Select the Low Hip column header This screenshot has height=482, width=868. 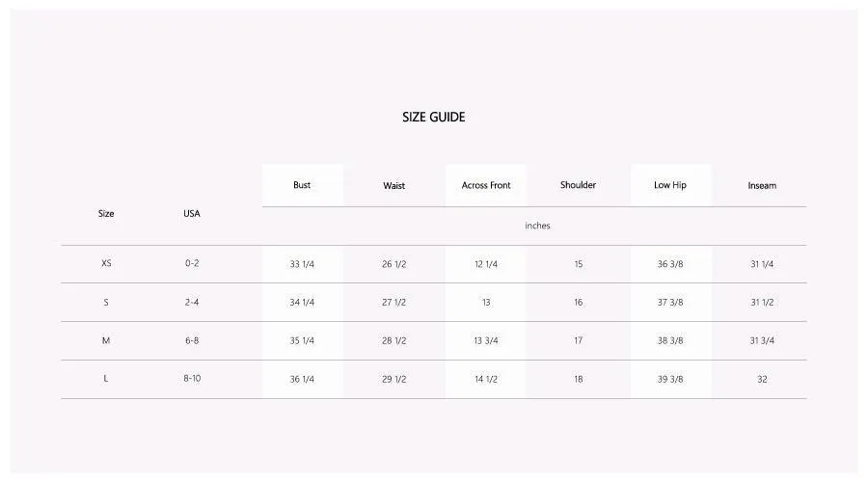point(670,185)
